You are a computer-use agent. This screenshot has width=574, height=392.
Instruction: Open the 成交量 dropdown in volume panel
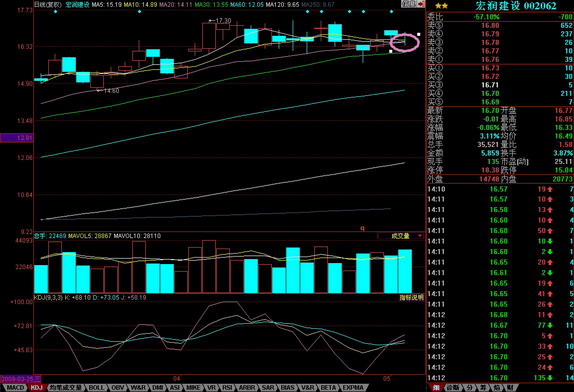pyautogui.click(x=400, y=236)
